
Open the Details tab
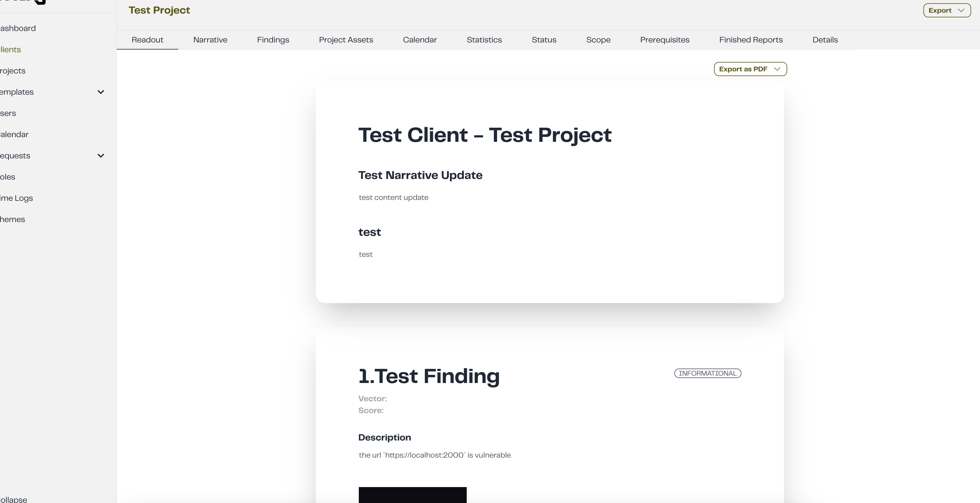point(825,40)
